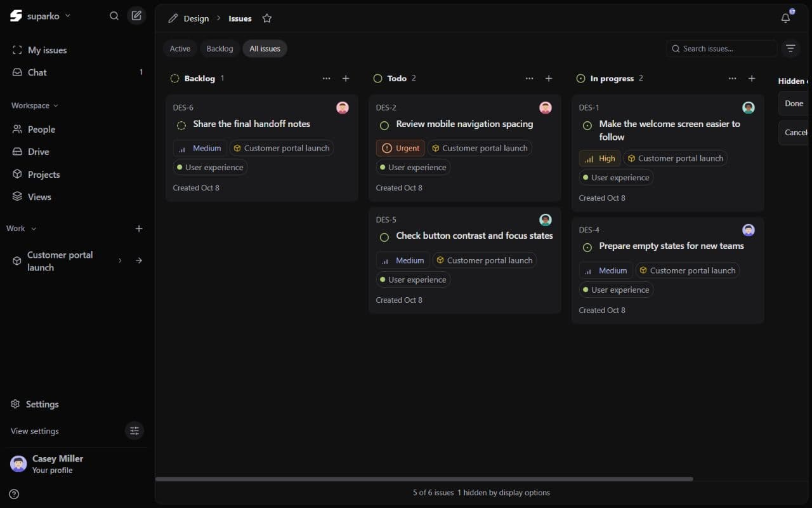Select the All issues tab
This screenshot has width=812, height=508.
pos(265,49)
